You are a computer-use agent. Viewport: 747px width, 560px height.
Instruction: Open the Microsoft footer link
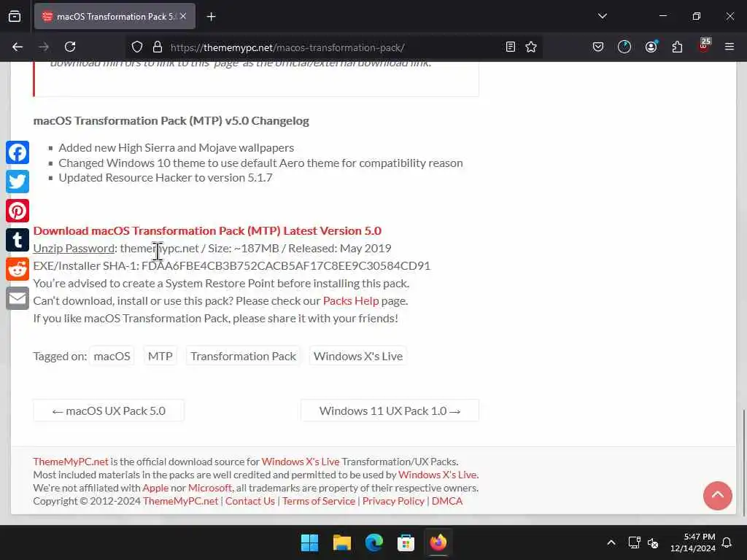pos(210,488)
